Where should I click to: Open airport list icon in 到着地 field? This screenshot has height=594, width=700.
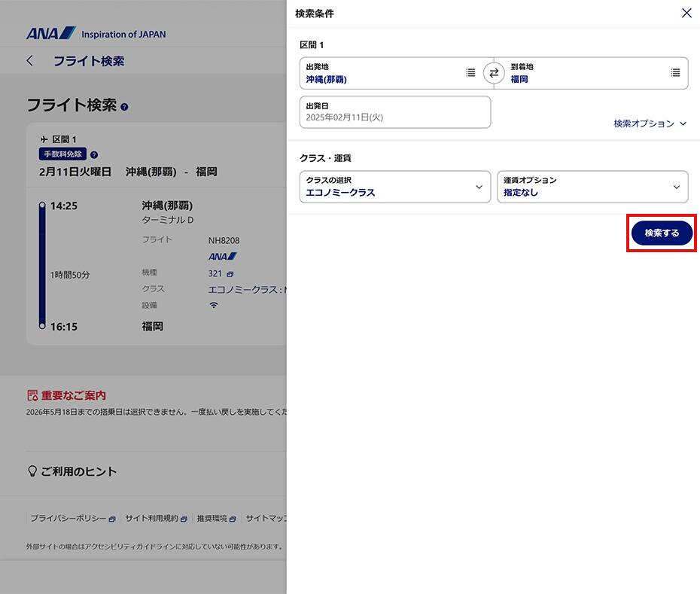675,73
